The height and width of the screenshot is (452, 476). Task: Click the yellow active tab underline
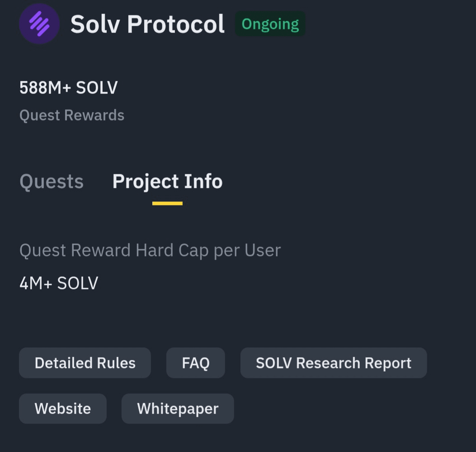click(167, 203)
